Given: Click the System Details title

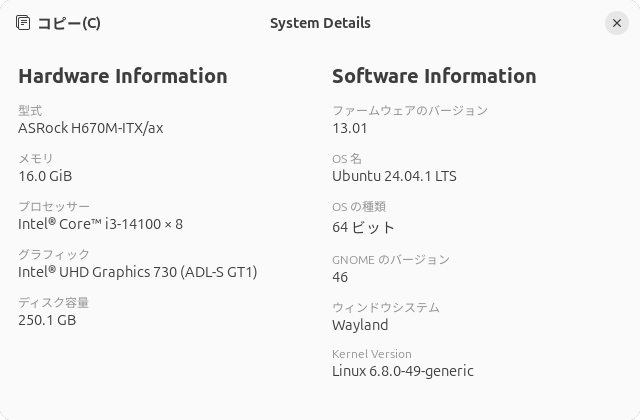Looking at the screenshot, I should [x=320, y=23].
